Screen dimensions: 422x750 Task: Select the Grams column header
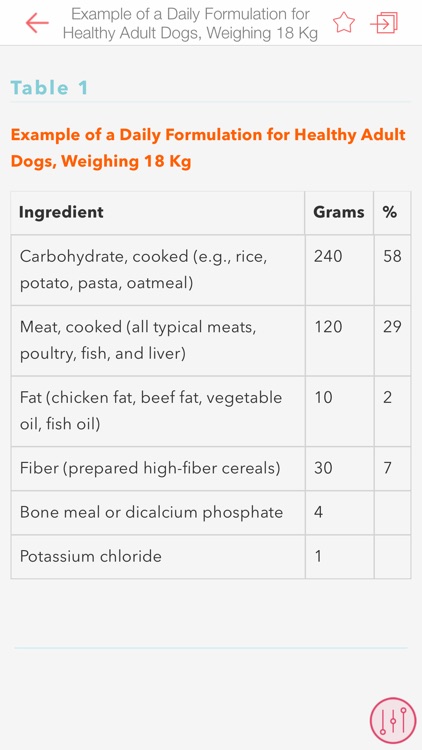point(339,213)
